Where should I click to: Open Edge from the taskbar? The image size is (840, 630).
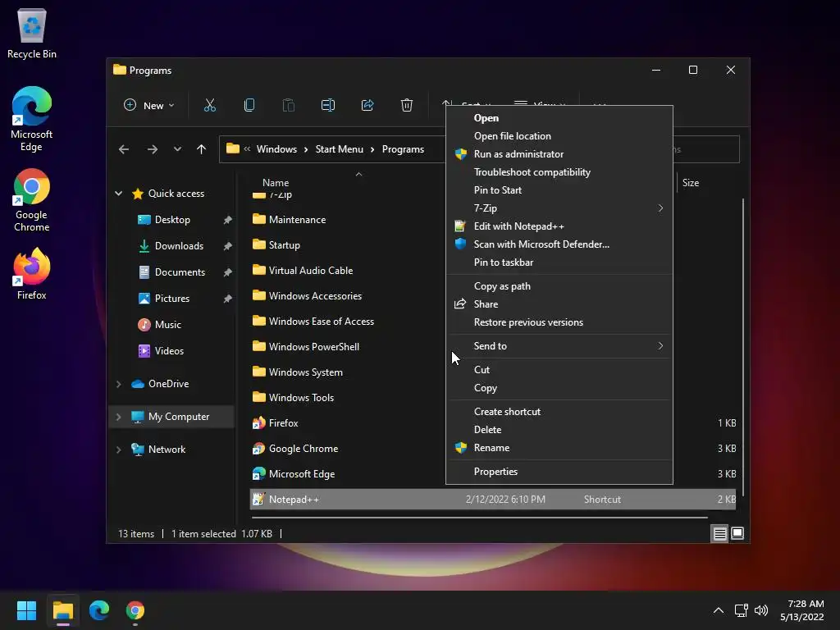[x=99, y=610]
